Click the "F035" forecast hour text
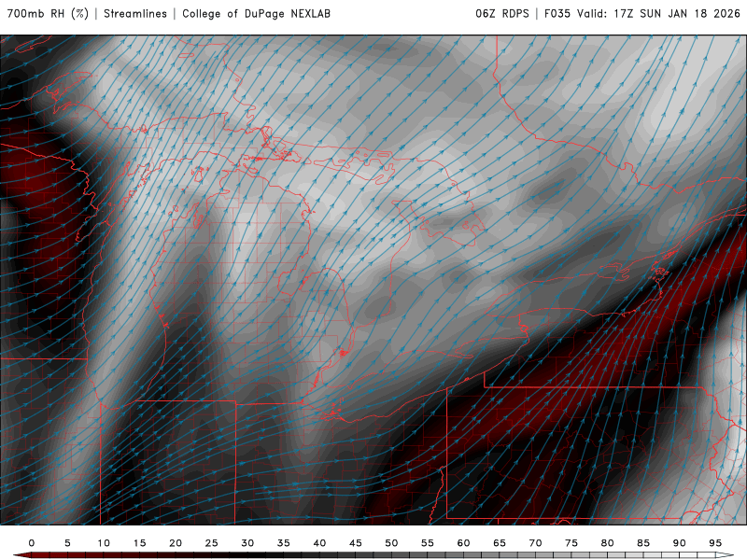Image resolution: width=747 pixels, height=560 pixels. pos(557,13)
